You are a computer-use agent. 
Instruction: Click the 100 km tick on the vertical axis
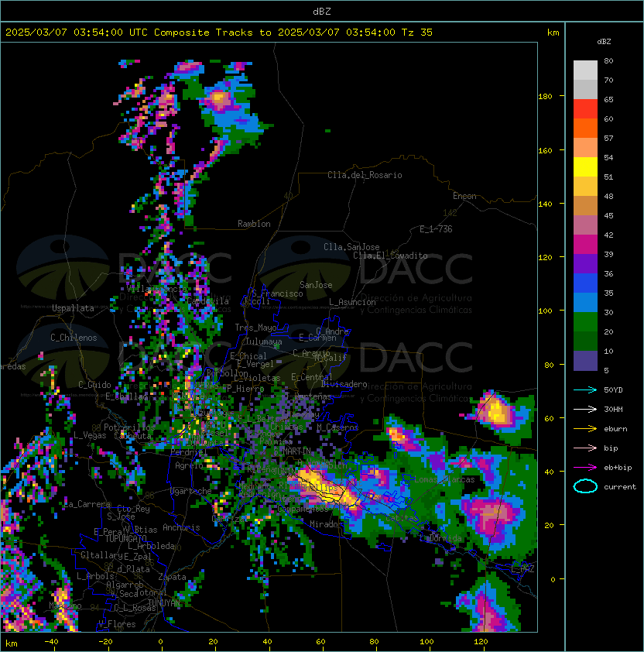pyautogui.click(x=545, y=311)
